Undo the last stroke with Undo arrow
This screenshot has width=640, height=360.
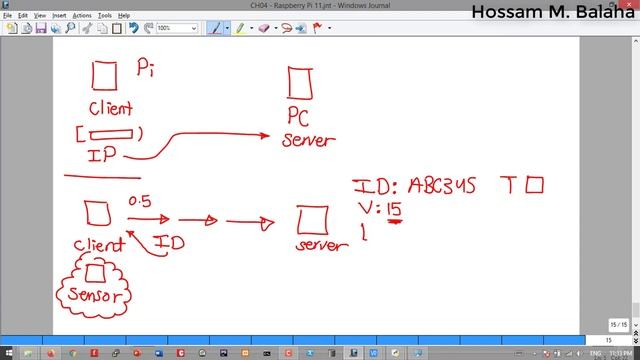tap(133, 28)
